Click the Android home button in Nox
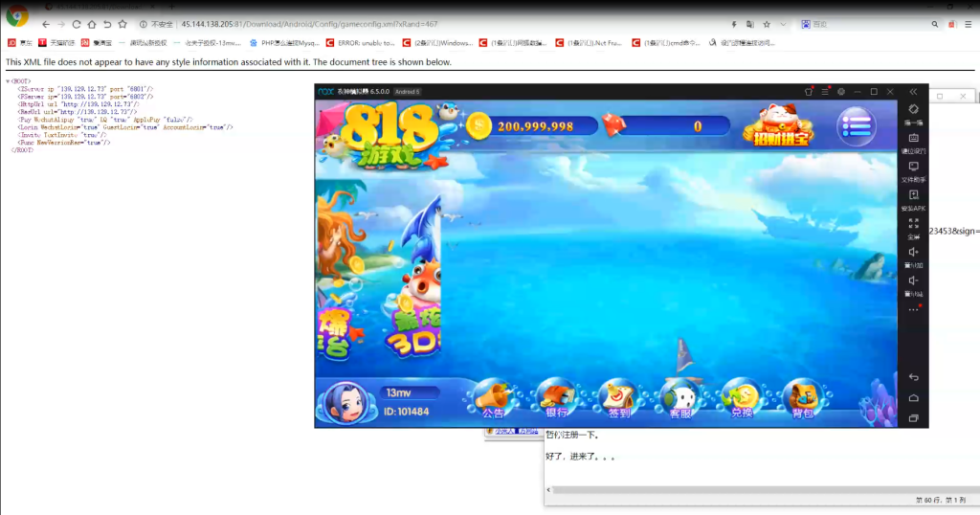Screen dimensions: 980x515 click(x=913, y=398)
